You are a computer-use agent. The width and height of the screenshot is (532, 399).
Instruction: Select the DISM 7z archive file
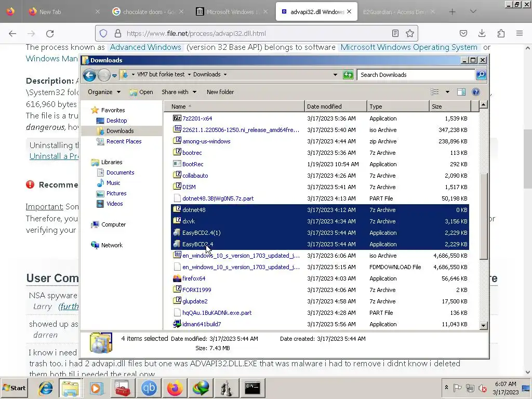click(189, 187)
